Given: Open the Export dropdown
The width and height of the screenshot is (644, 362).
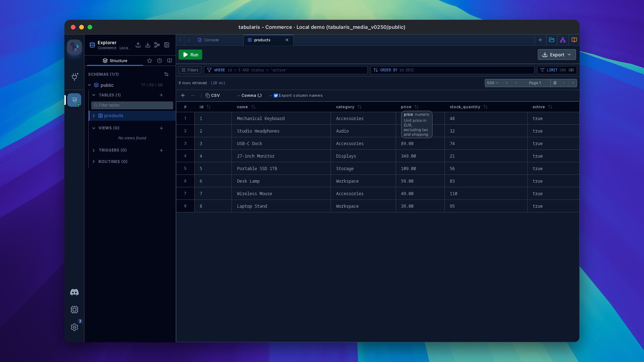Looking at the screenshot, I should coord(557,55).
